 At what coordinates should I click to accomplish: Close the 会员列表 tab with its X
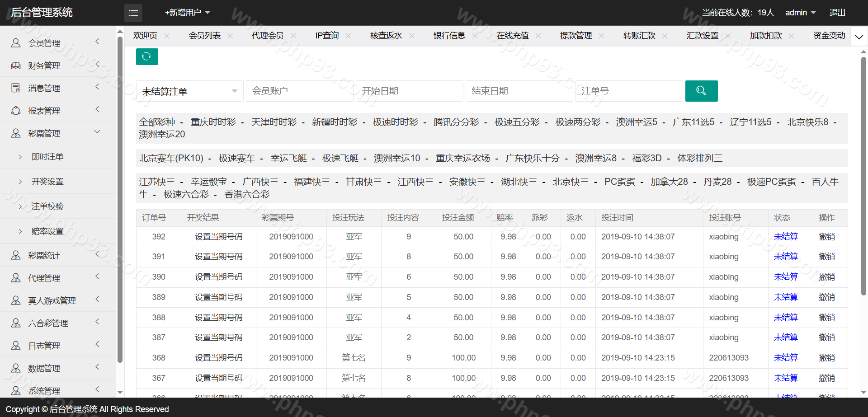tap(230, 36)
